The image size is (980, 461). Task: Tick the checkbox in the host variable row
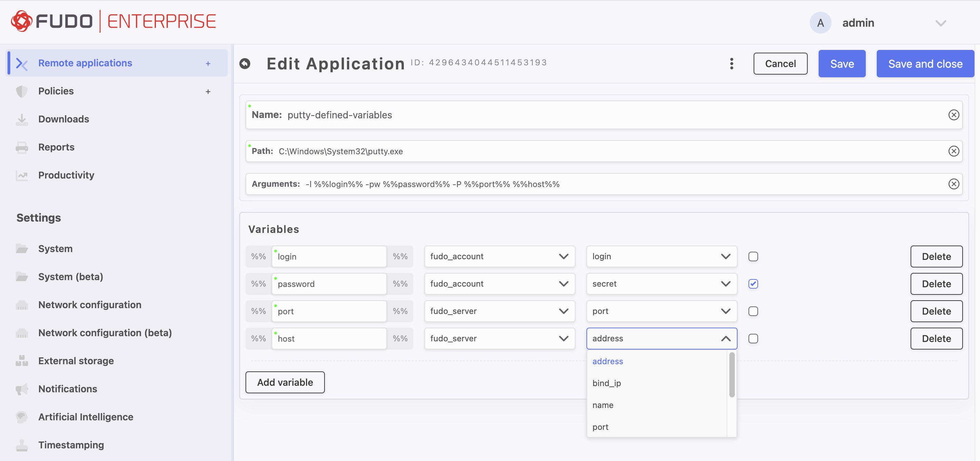click(x=753, y=339)
